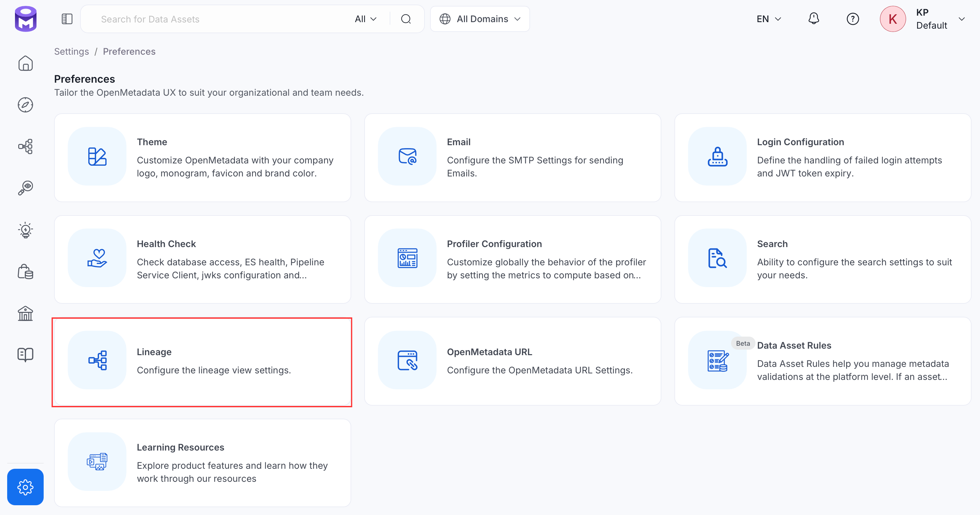Click the Profiler Configuration dashboard icon
980x515 pixels.
[407, 258]
